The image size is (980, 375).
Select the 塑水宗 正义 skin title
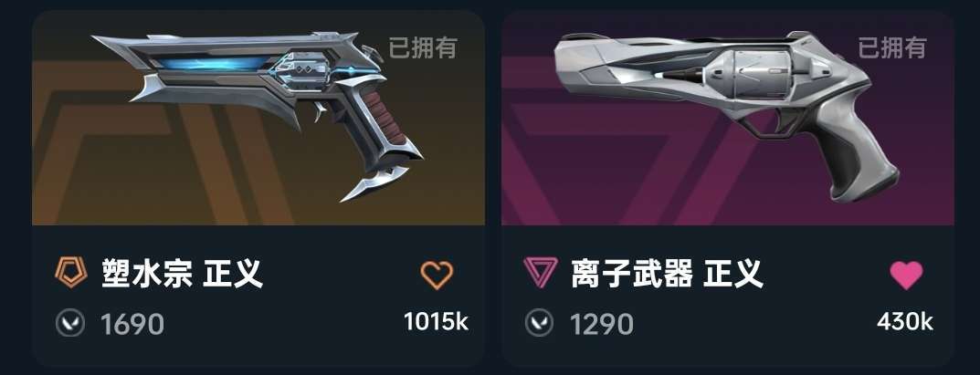coord(182,274)
